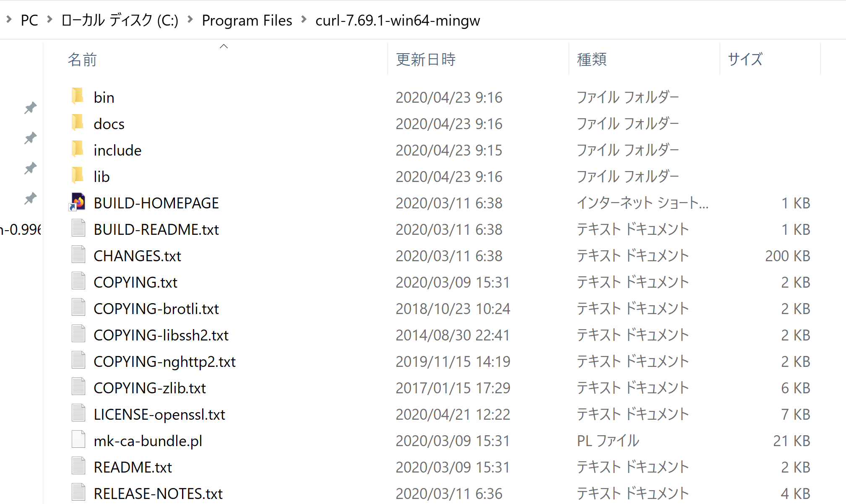The height and width of the screenshot is (504, 846).
Task: Navigate to ローカル ディスク (C:) breadcrumb
Action: (120, 20)
